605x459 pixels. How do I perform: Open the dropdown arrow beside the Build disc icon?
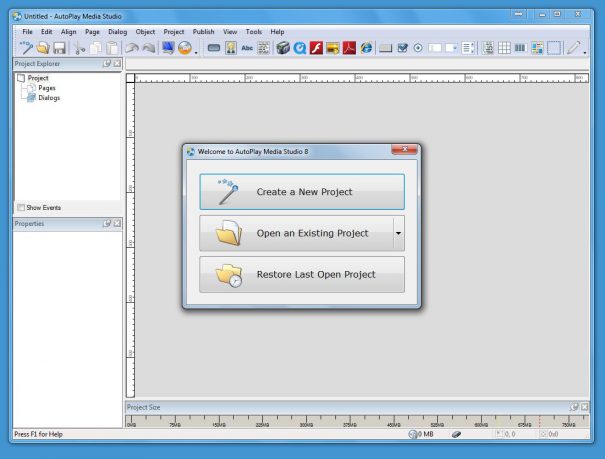[x=196, y=52]
